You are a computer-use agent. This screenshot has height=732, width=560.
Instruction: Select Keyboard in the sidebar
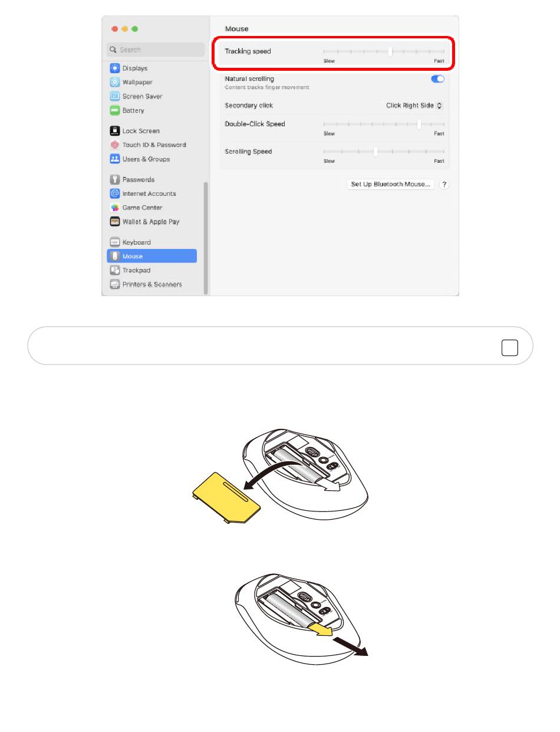(151, 242)
